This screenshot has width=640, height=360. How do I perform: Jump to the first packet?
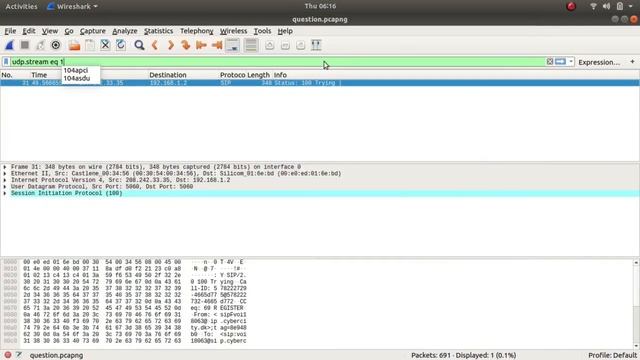pos(201,45)
